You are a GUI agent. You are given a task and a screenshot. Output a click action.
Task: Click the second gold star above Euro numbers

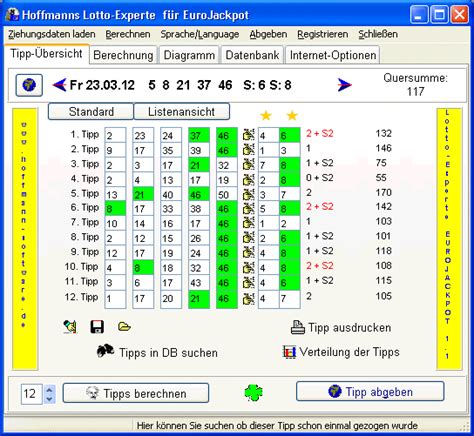[292, 116]
